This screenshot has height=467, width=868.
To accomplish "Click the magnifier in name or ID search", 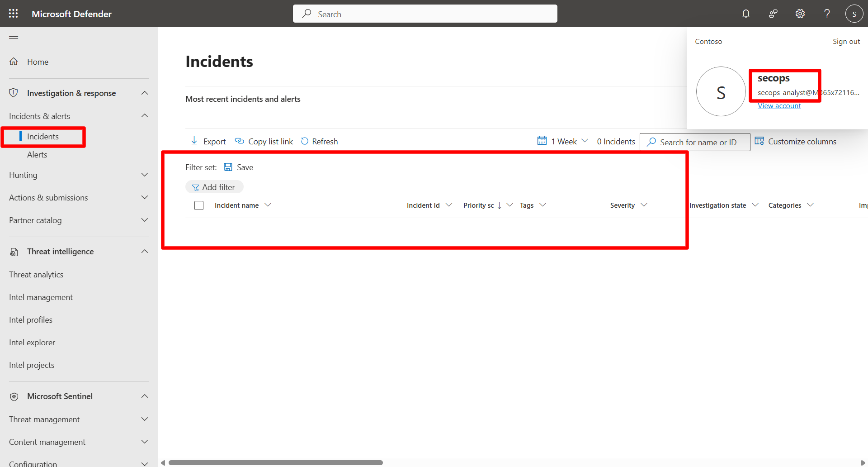I will [651, 142].
